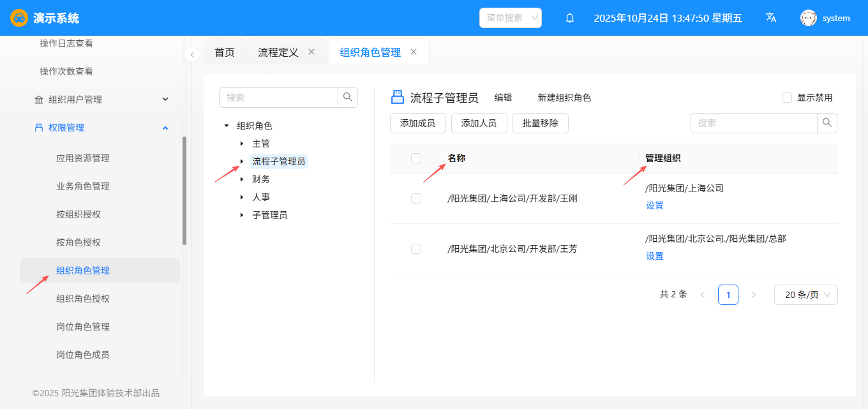The image size is (868, 409).
Task: Click the language translation icon
Action: (771, 18)
